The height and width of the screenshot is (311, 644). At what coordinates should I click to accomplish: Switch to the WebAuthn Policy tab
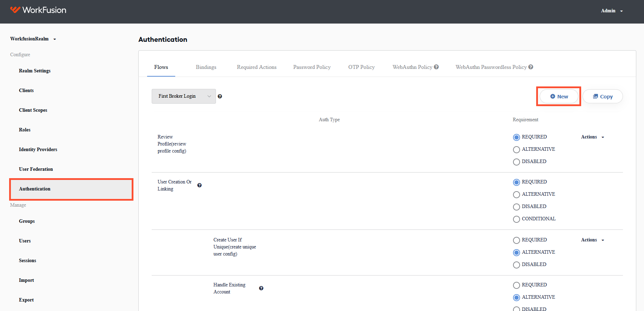pos(412,67)
